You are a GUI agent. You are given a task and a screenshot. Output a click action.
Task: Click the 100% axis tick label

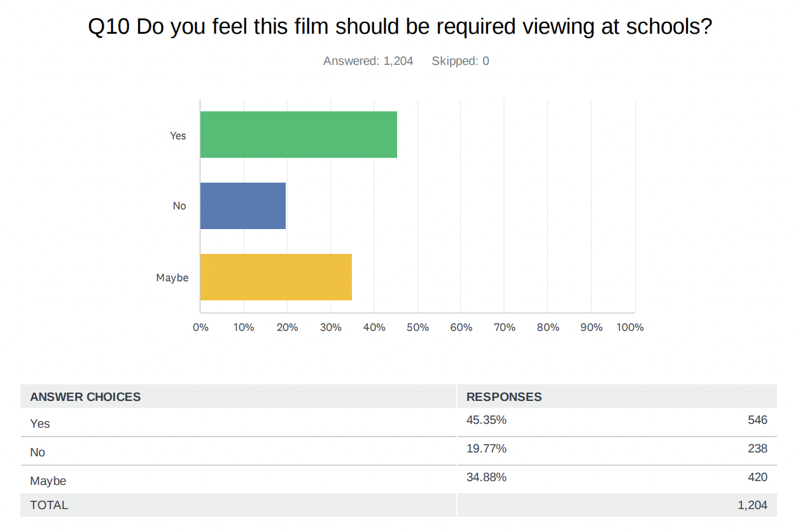click(630, 327)
